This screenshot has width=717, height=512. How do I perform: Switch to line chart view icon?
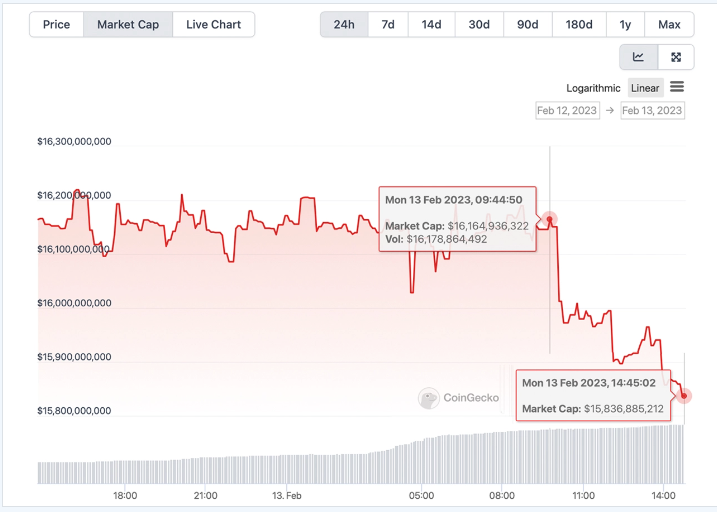coord(639,57)
